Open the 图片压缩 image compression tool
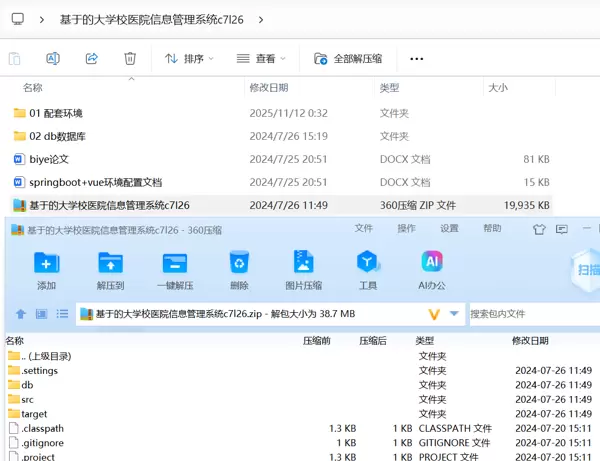 pyautogui.click(x=303, y=264)
